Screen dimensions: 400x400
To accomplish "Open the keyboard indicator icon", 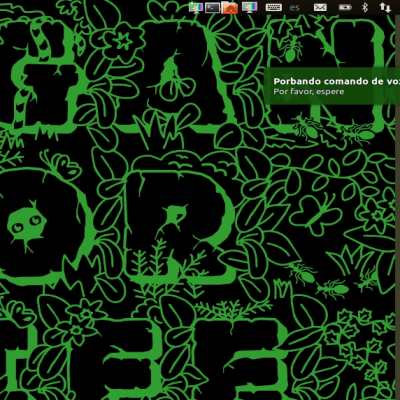I will click(274, 7).
